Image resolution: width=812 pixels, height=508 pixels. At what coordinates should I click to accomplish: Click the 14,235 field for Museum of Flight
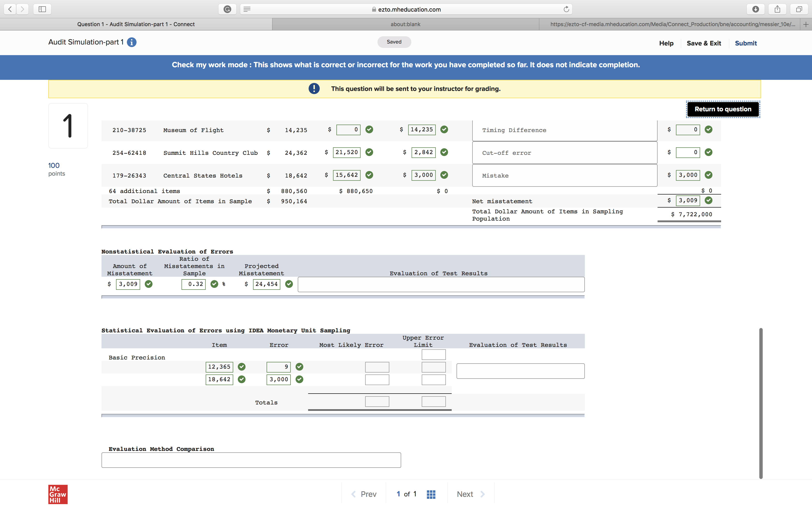click(x=422, y=130)
